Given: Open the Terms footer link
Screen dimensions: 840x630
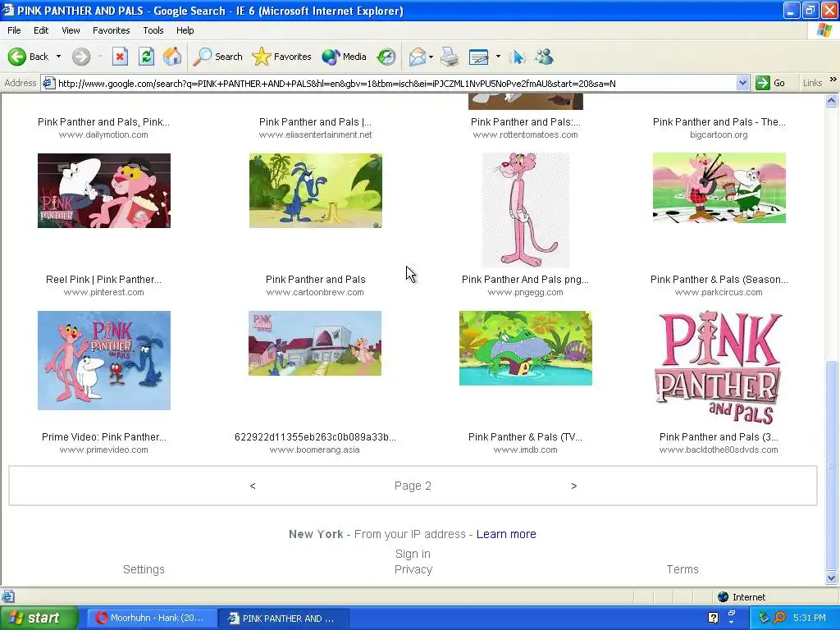Looking at the screenshot, I should coord(682,569).
